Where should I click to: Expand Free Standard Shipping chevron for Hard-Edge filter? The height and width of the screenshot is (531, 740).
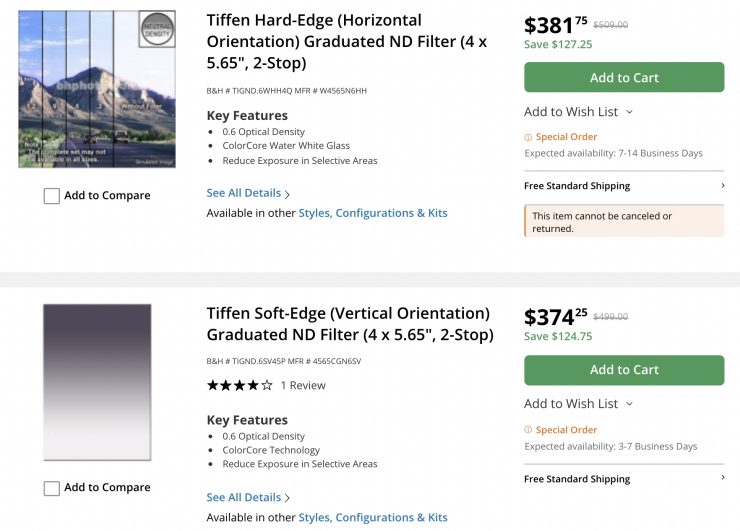[722, 186]
